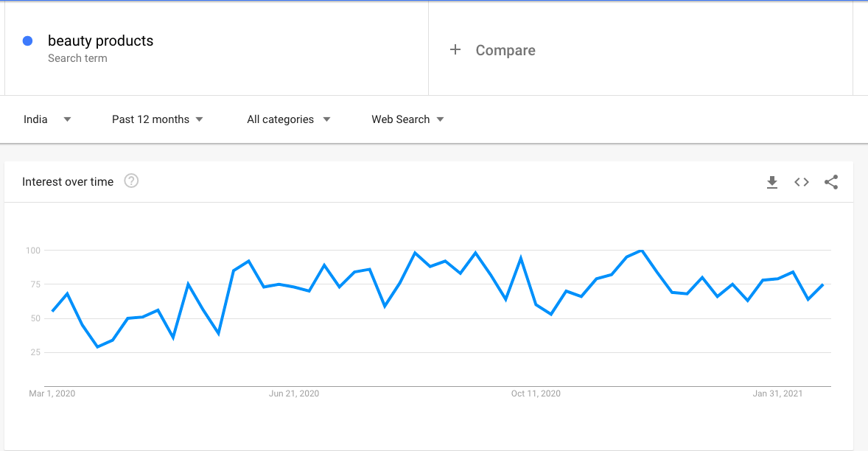Open the All categories dropdown

click(289, 119)
